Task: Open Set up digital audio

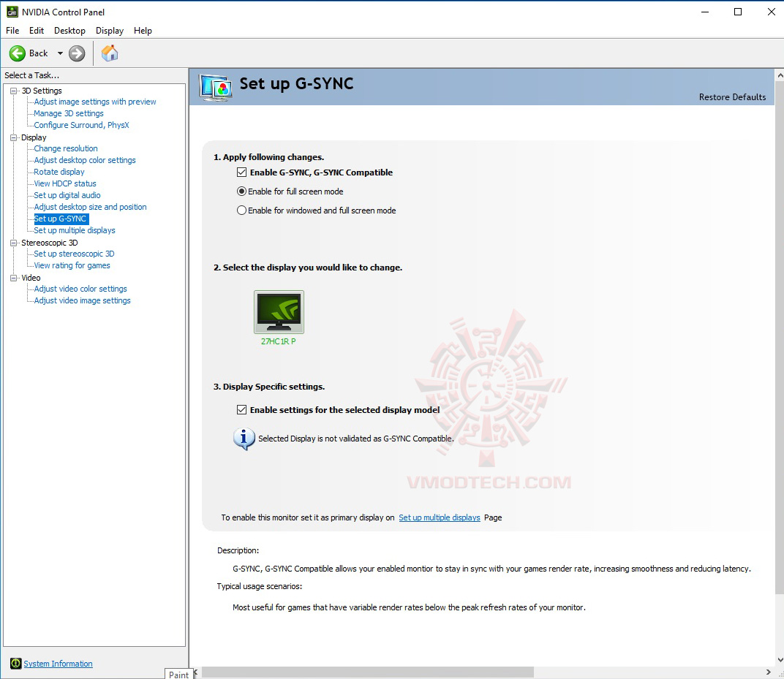Action: tap(67, 195)
